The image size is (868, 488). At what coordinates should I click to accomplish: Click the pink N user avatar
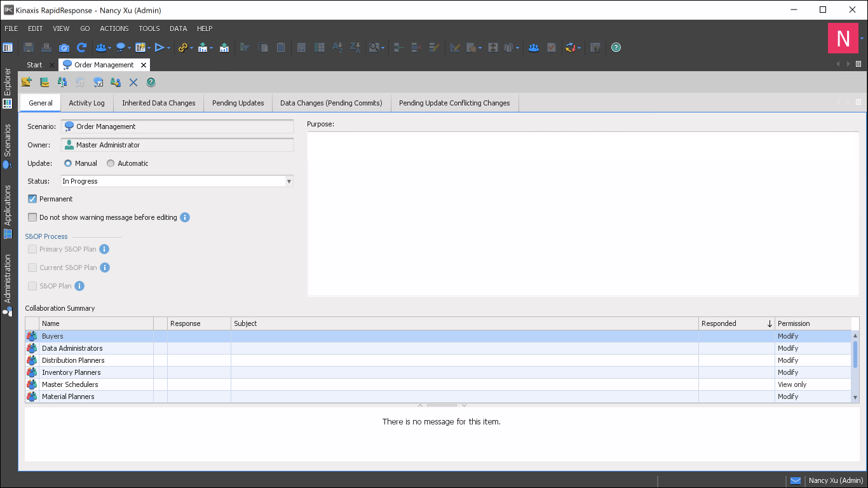pos(843,39)
